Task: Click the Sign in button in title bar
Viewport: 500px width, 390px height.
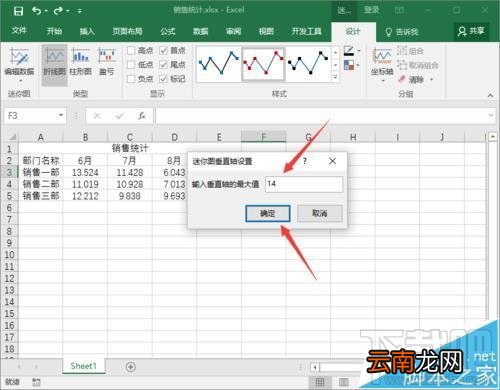Action: tap(371, 10)
